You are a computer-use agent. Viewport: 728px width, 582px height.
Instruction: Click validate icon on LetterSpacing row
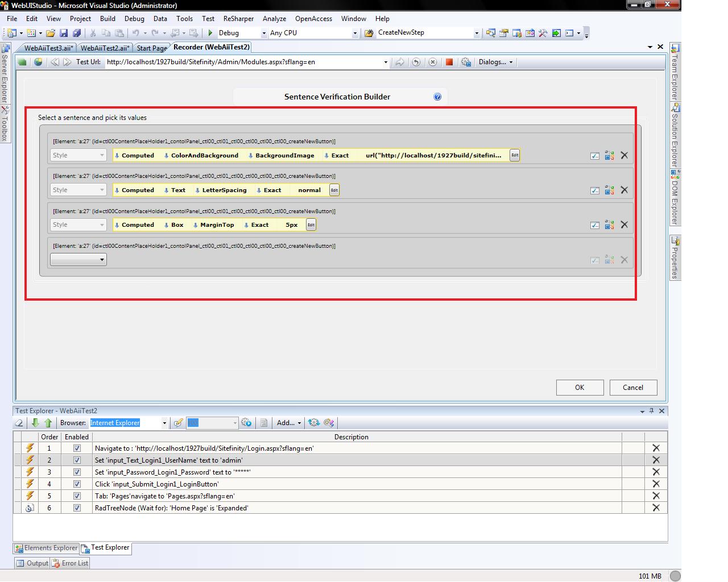[595, 190]
